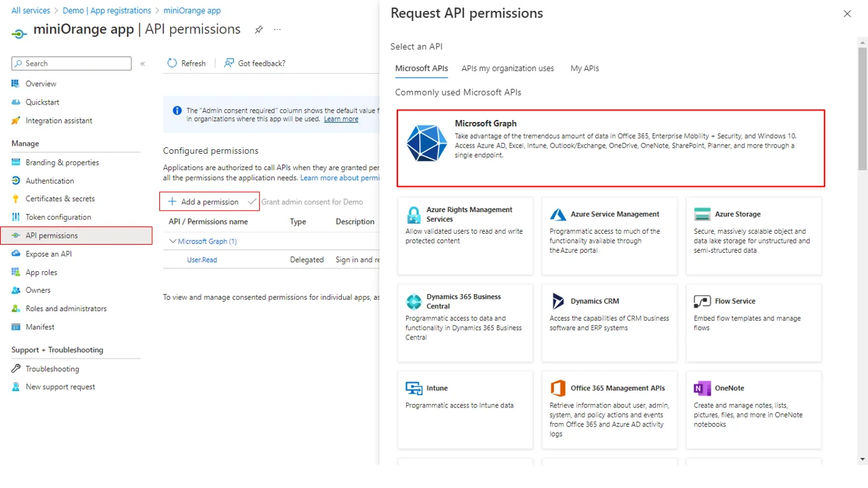
Task: Click Got feedback? button
Action: tap(255, 63)
